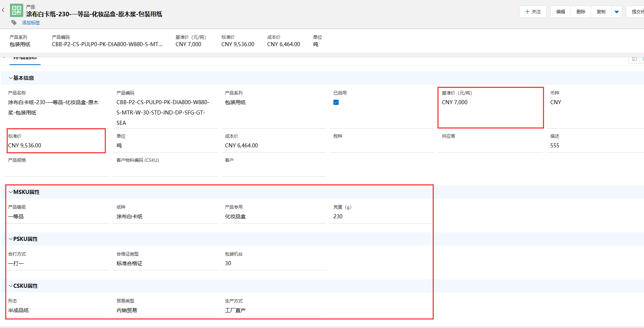This screenshot has height=328, width=644.
Task: Click the layout toggle icon near 详细信息 tab
Action: pyautogui.click(x=634, y=59)
